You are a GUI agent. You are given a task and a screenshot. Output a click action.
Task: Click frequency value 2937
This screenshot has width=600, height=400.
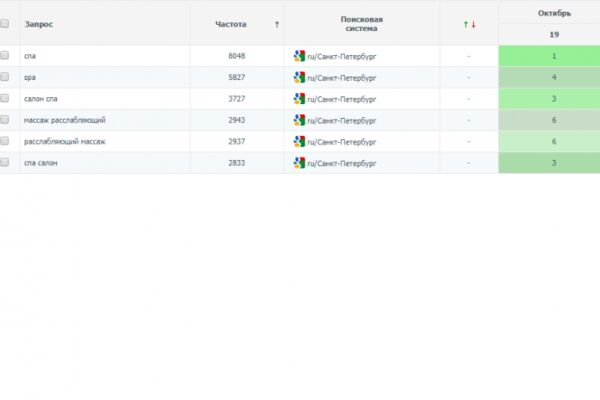(x=236, y=142)
